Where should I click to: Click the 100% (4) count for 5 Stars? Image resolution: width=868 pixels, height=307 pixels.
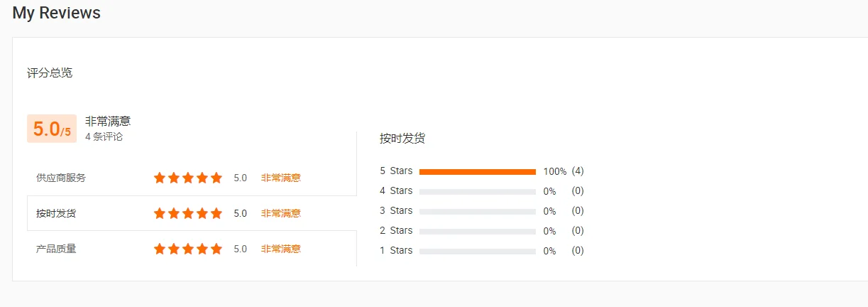[x=564, y=171]
